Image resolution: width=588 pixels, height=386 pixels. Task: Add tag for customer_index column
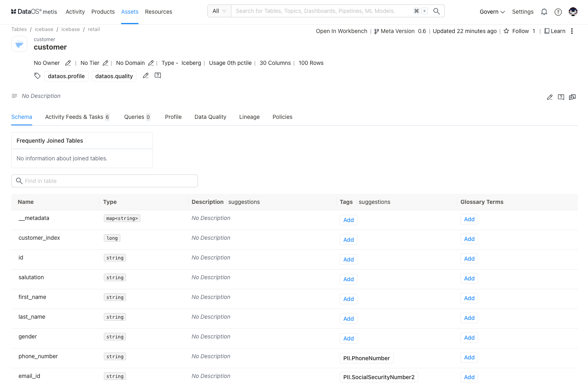click(x=349, y=240)
